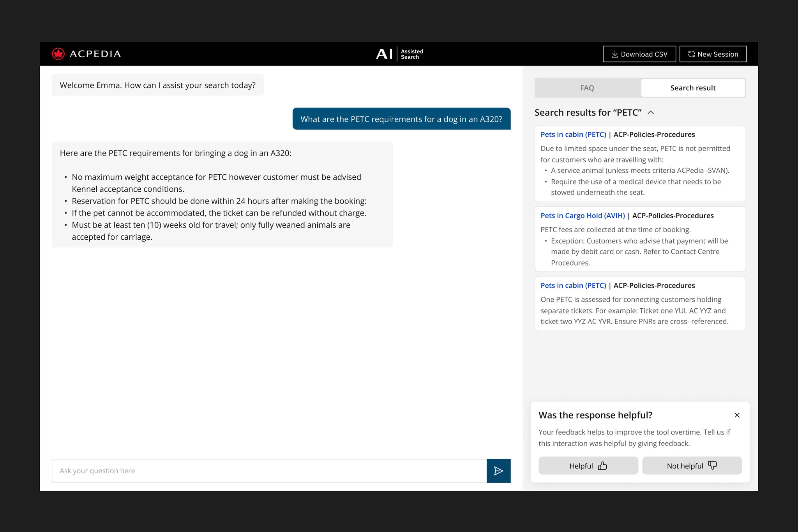Download the chat as CSV
Viewport: 798px width, 532px height.
(639, 54)
